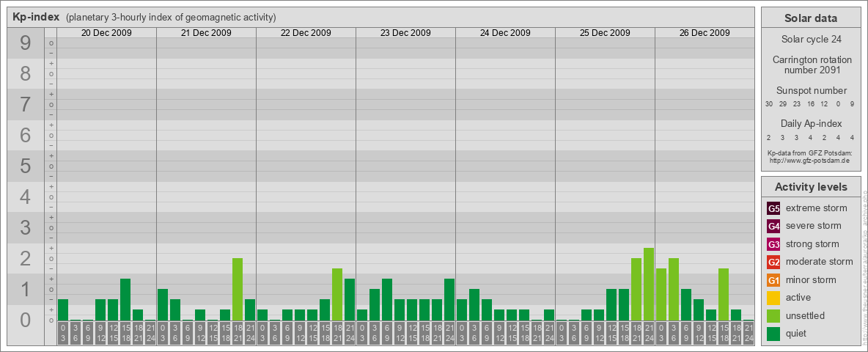Click the 'moderate storm' legend label
The width and height of the screenshot is (868, 352).
820,262
